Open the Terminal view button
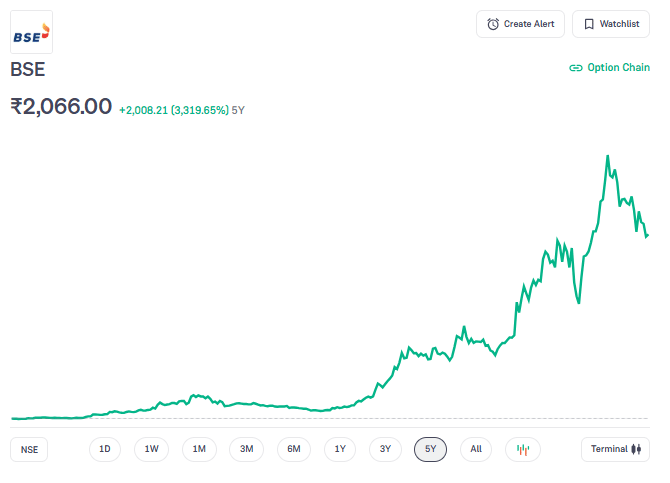The height and width of the screenshot is (483, 670). tap(614, 449)
